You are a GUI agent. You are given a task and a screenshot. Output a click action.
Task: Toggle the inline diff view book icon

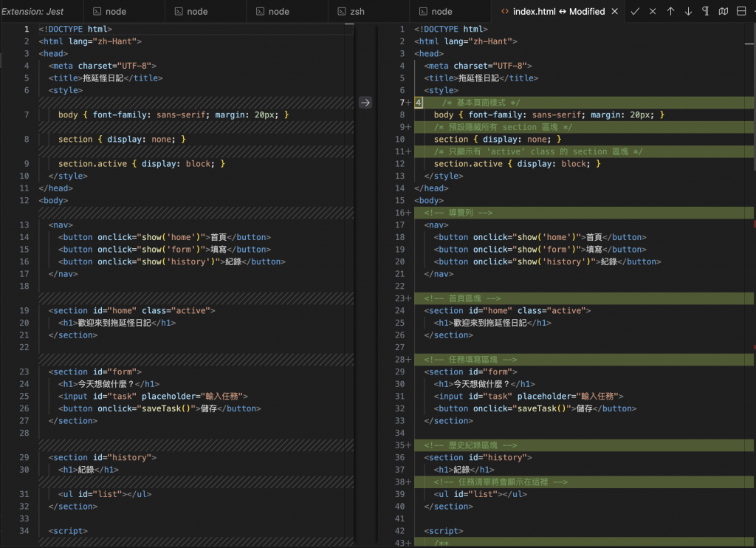(724, 11)
